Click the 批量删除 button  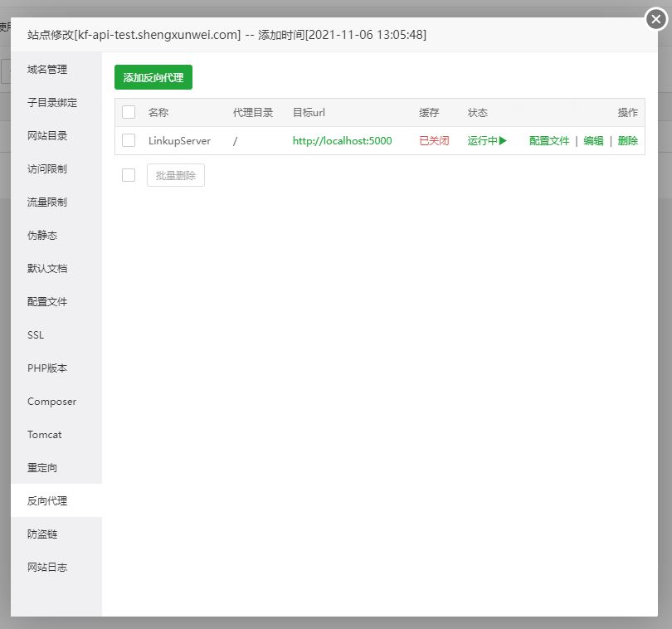(x=175, y=175)
